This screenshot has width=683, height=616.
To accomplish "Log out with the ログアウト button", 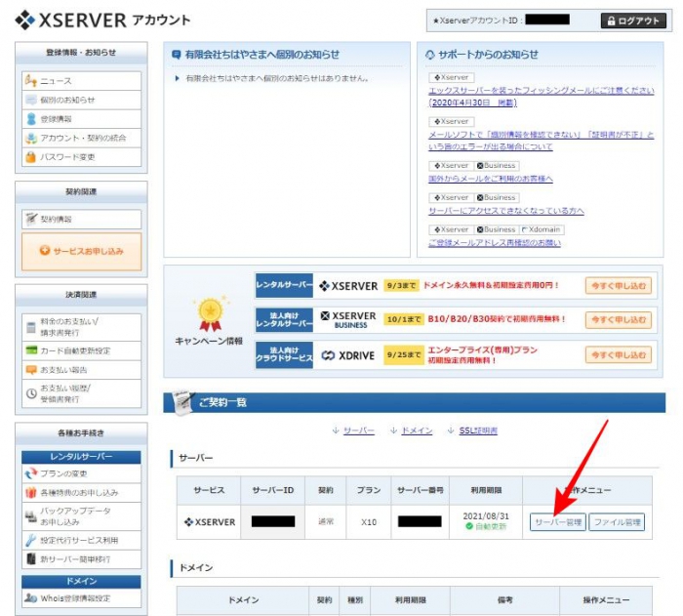I will click(x=633, y=21).
